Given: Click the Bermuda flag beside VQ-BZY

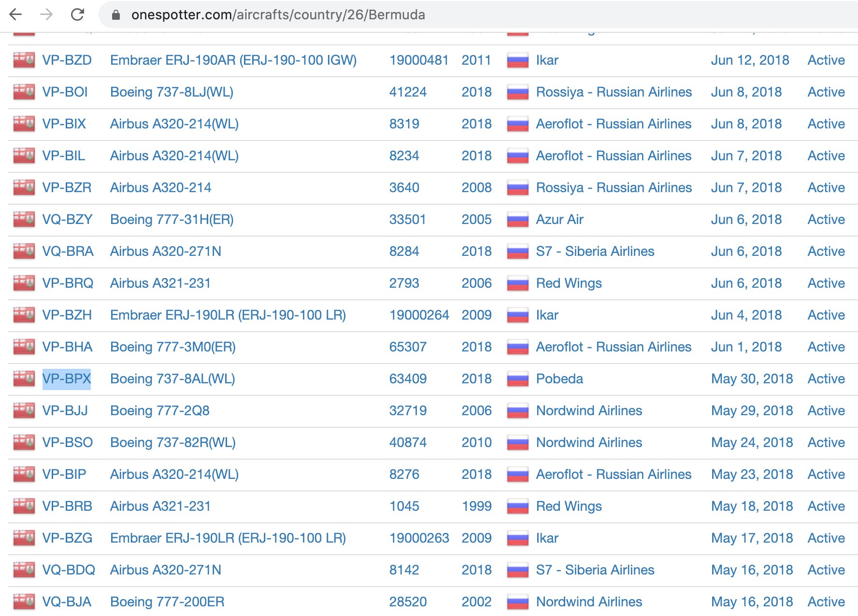Looking at the screenshot, I should (24, 220).
